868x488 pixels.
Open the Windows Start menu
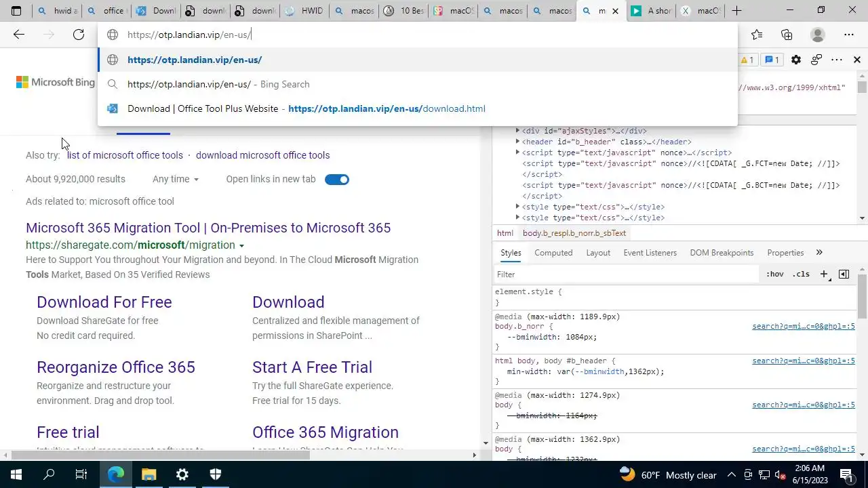[16, 474]
